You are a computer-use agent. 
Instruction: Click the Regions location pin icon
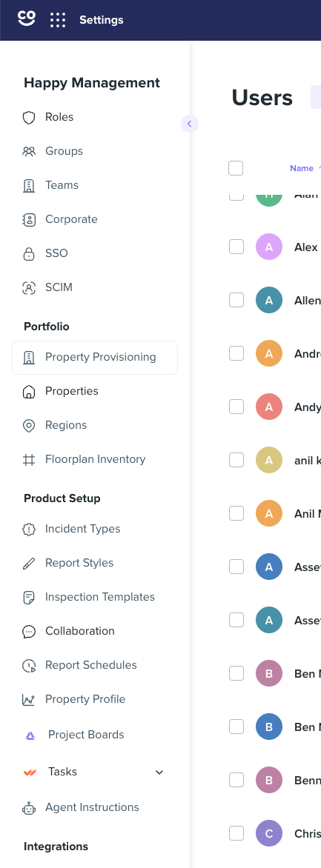tap(29, 425)
